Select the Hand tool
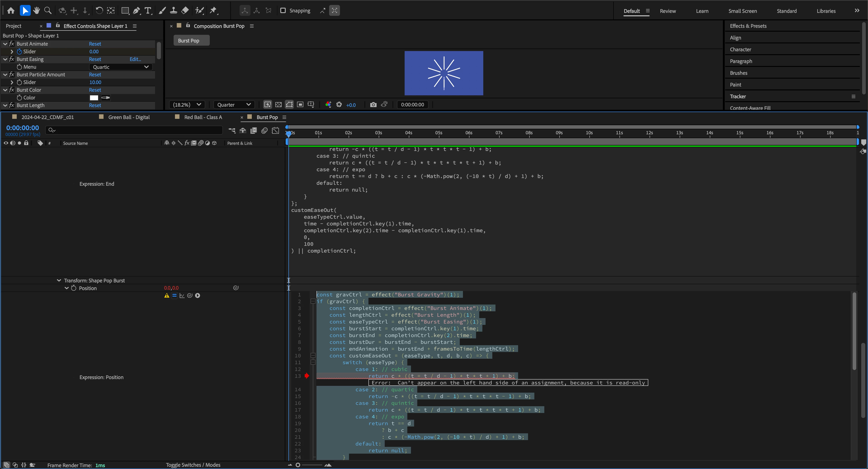 tap(36, 10)
